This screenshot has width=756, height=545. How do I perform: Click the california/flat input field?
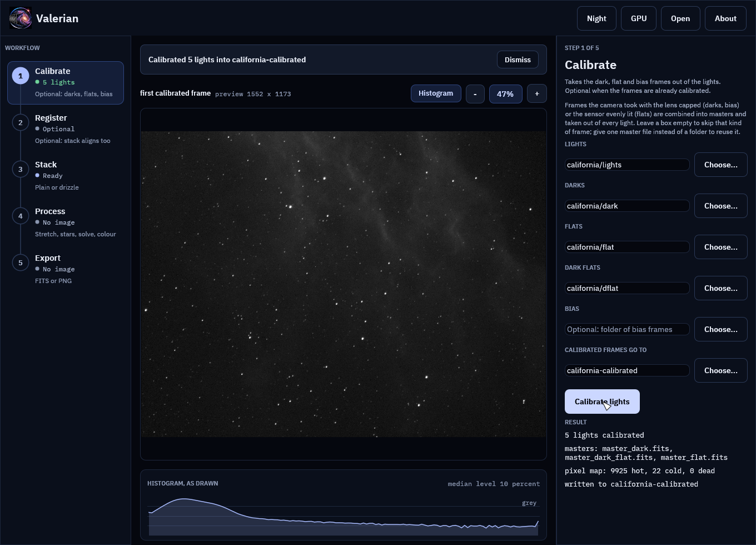[x=627, y=247]
